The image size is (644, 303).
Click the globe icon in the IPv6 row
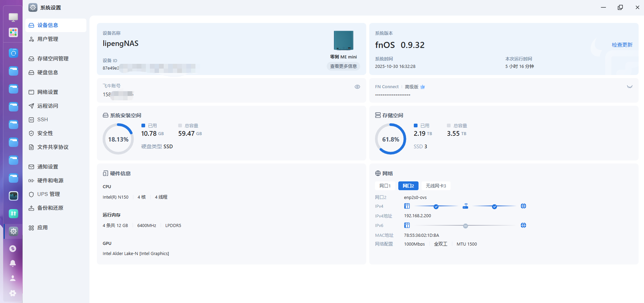pos(523,225)
